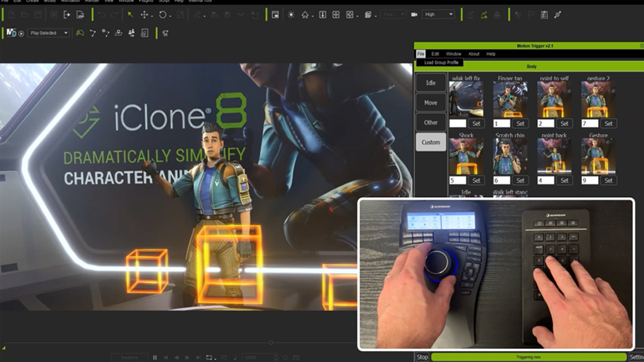This screenshot has width=644, height=362.
Task: Click the two-people crowd icon
Action: tap(131, 33)
